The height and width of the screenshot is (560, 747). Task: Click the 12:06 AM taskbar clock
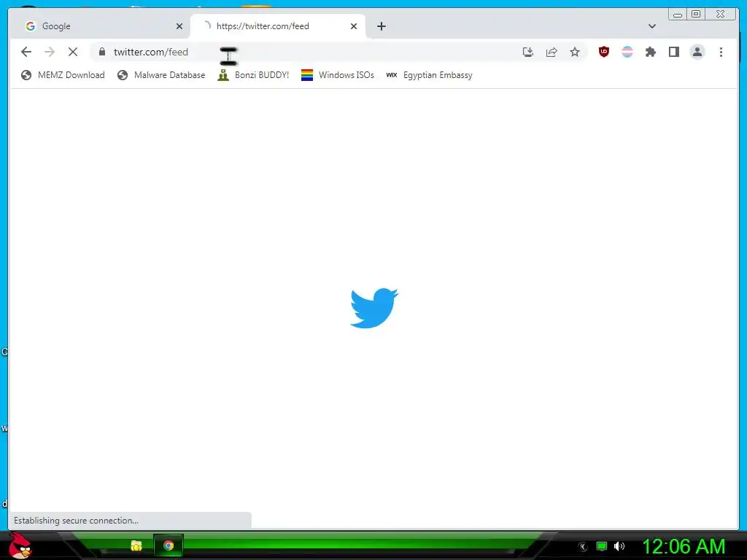pyautogui.click(x=684, y=547)
